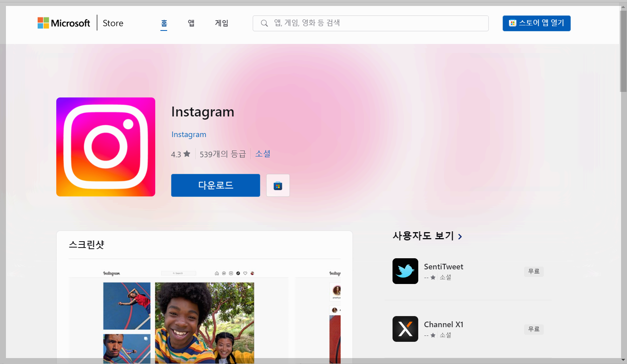Click the vertical scrollbar thumb
Viewport: 627px width, 364px height.
click(623, 51)
